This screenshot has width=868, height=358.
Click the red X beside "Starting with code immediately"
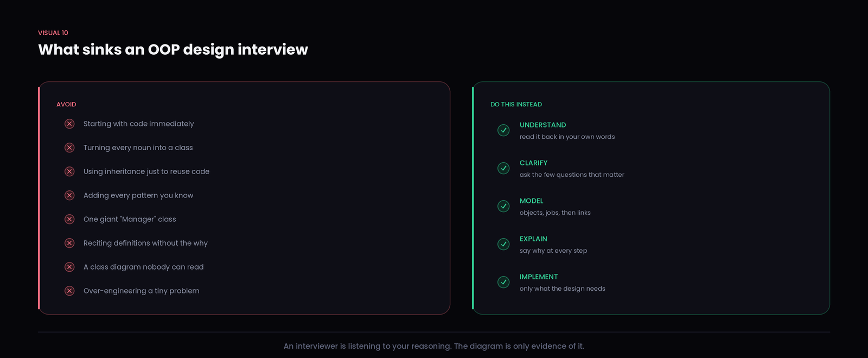pyautogui.click(x=69, y=124)
